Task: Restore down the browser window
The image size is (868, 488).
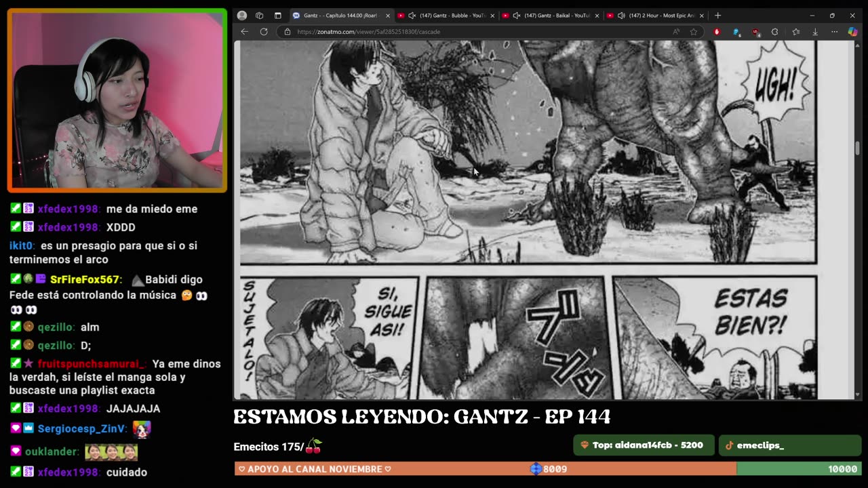Action: pos(832,16)
